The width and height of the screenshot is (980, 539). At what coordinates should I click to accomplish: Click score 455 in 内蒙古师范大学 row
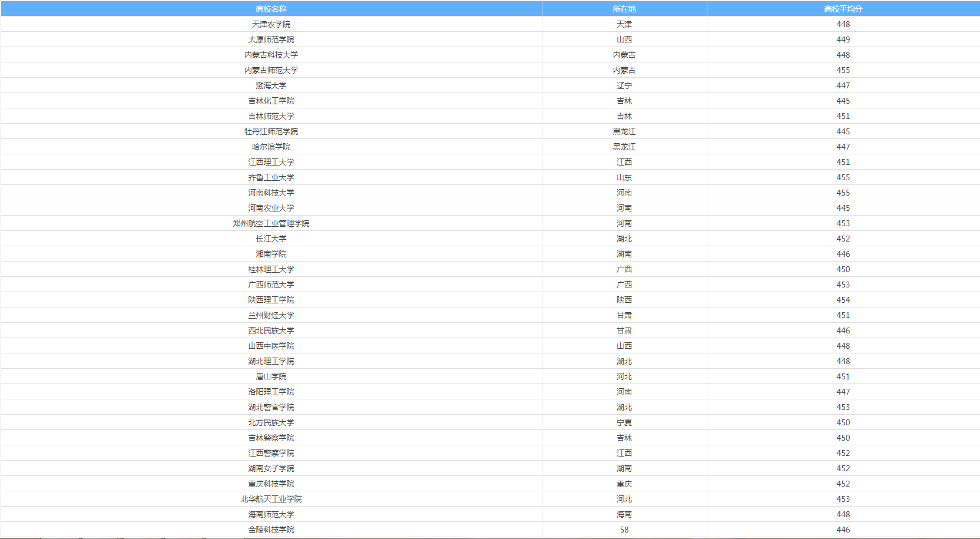click(843, 70)
